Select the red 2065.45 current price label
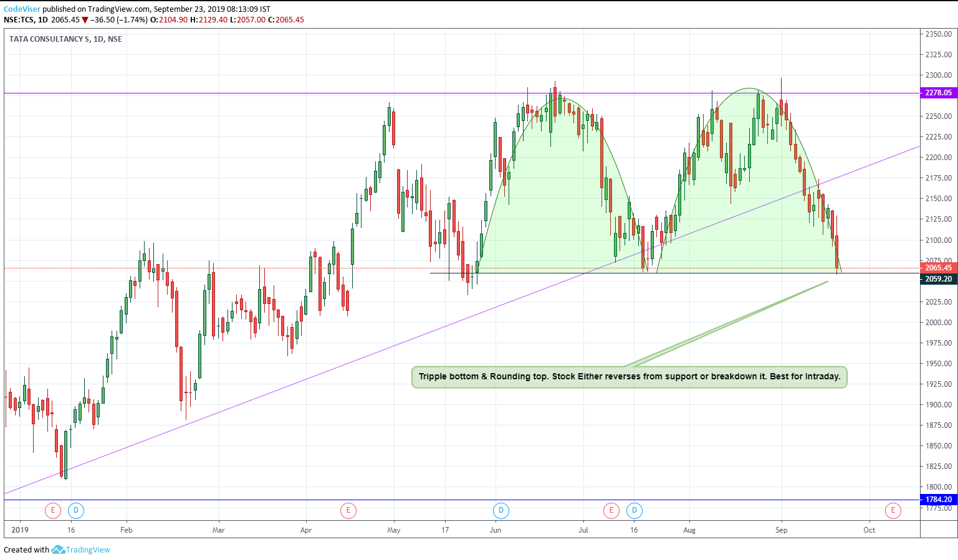Screen dimensions: 958x560 pos(939,268)
